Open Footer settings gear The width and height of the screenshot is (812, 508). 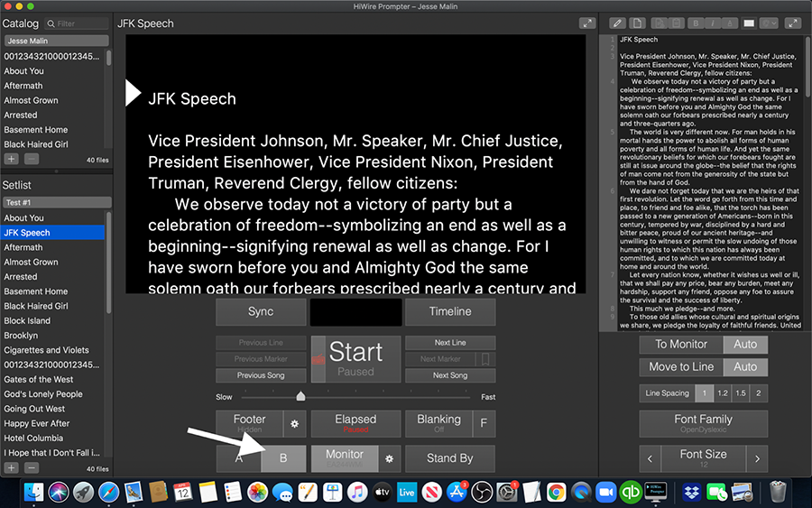click(295, 423)
